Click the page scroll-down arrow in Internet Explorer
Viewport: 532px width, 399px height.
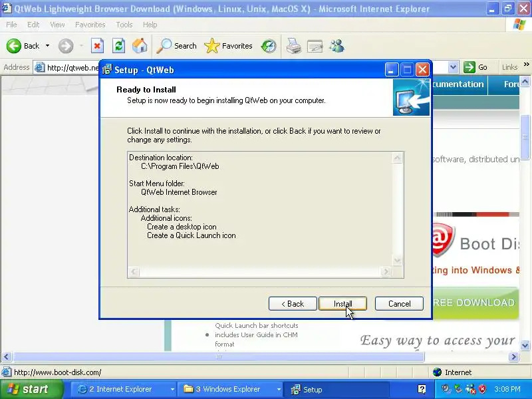click(x=525, y=346)
